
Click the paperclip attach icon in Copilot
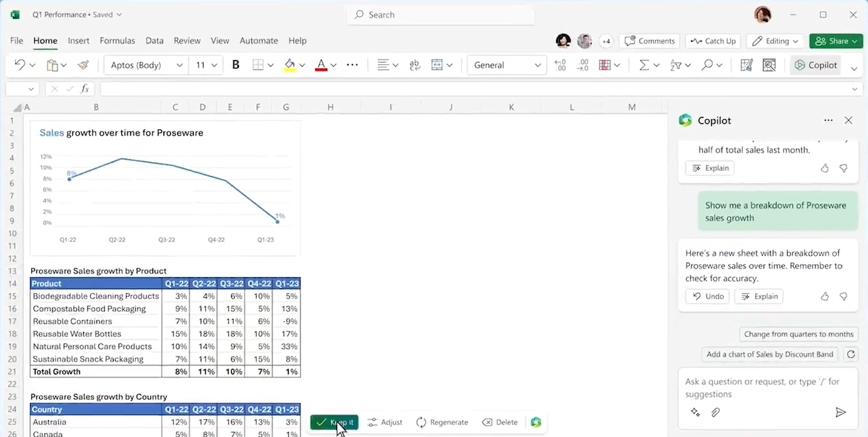pos(715,412)
